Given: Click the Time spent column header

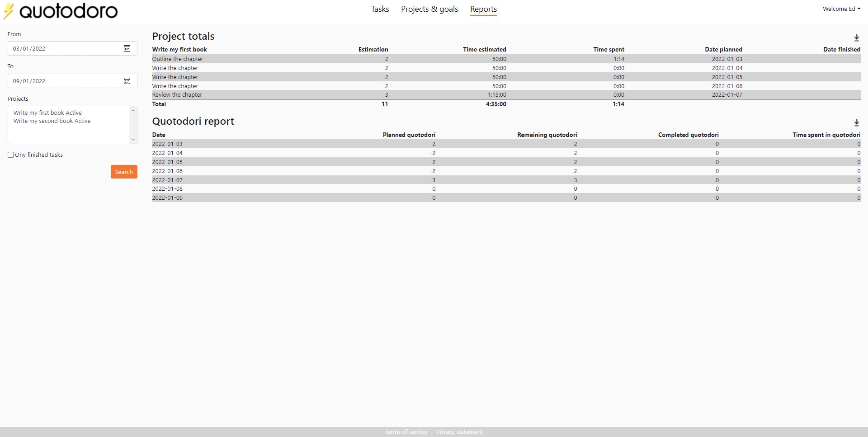Looking at the screenshot, I should click(609, 49).
